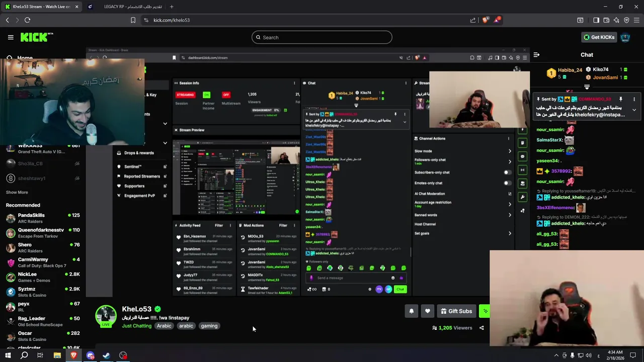Toggle Subscribers-only chat in streamed dashboard
Viewport: 644px width, 362px height.
508,172
